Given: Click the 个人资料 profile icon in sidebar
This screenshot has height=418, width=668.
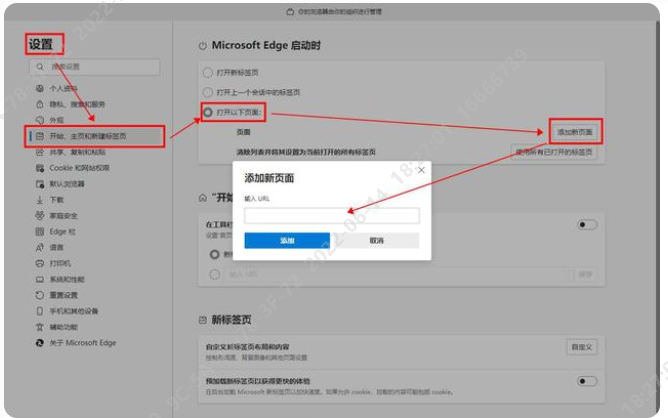Looking at the screenshot, I should pos(40,88).
